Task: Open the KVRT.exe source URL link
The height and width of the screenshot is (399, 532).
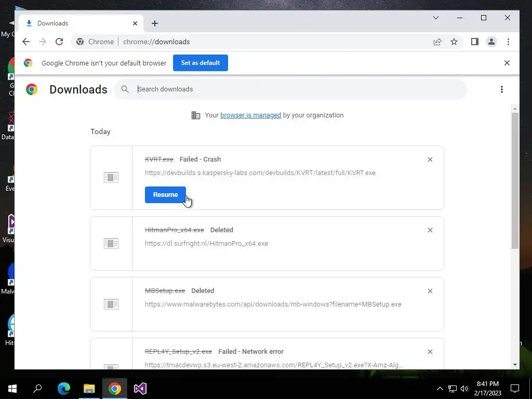Action: coord(260,172)
